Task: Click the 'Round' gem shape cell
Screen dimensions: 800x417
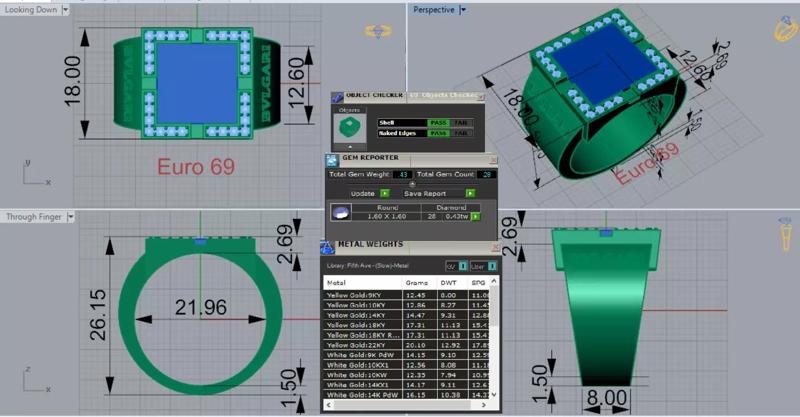Action: tap(387, 208)
